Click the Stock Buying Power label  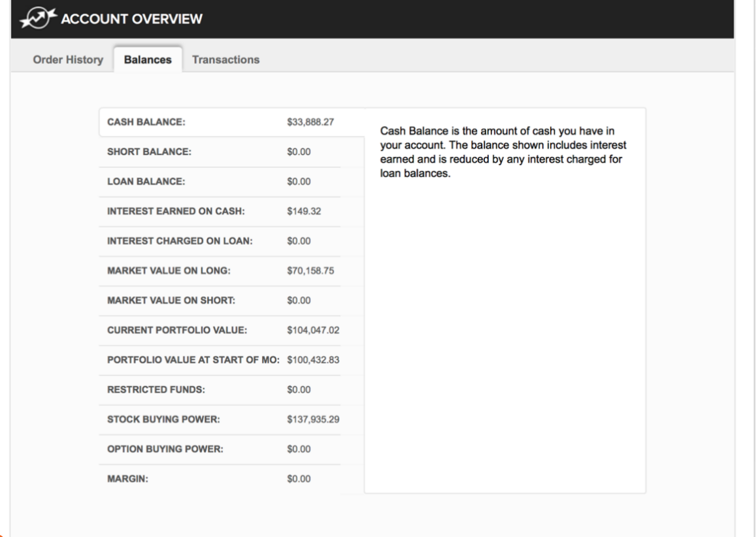click(x=163, y=419)
